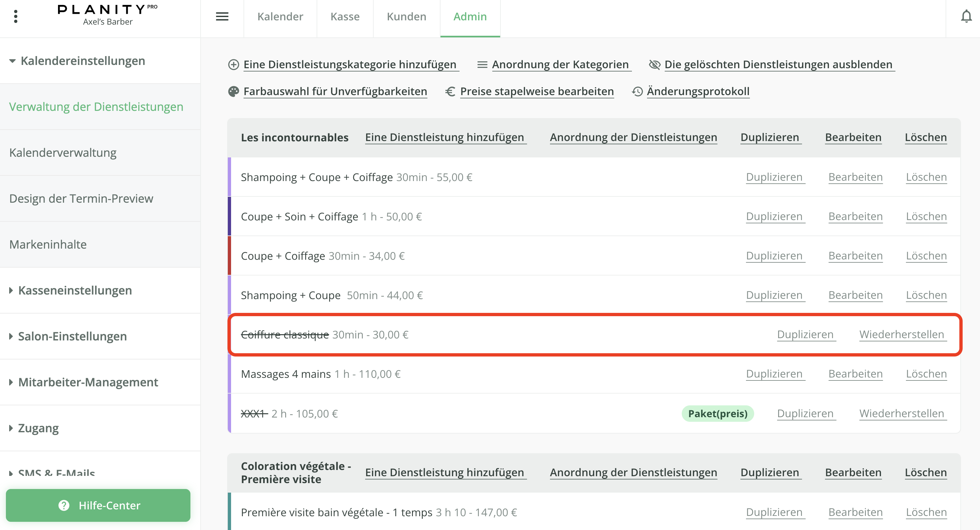Click the three-dot options icon
This screenshot has width=980, height=530.
tap(16, 16)
